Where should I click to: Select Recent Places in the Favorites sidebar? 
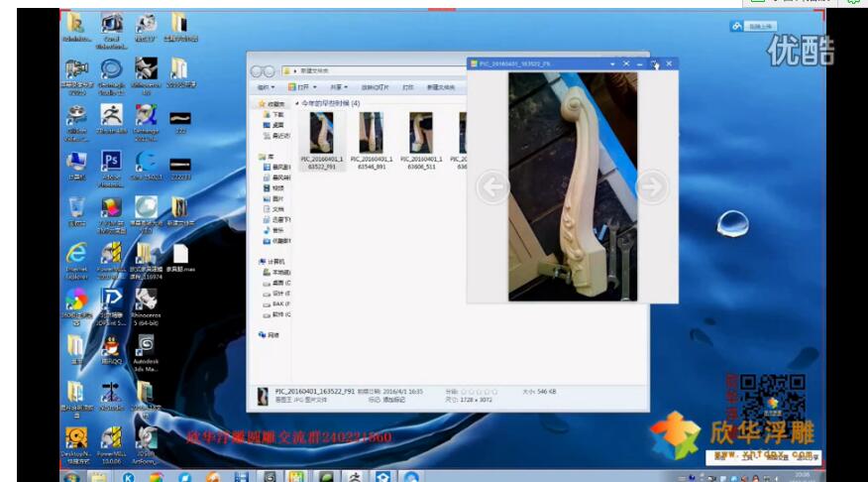click(x=276, y=136)
